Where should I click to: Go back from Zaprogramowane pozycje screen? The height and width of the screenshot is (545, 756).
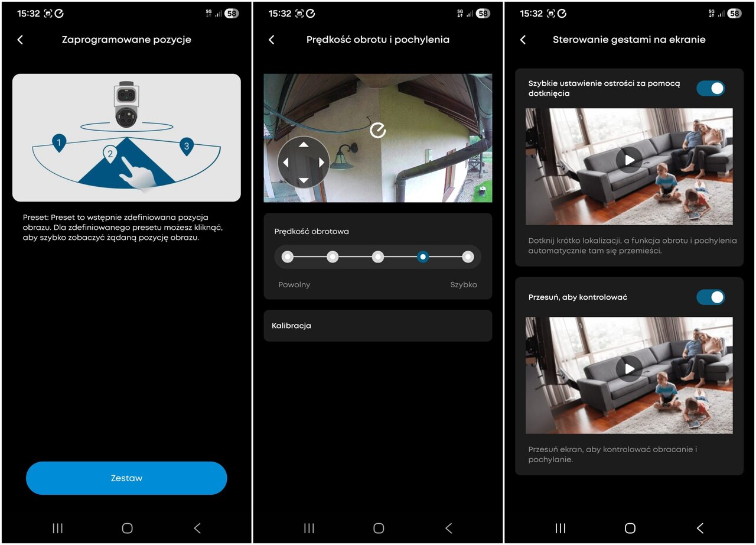[20, 40]
